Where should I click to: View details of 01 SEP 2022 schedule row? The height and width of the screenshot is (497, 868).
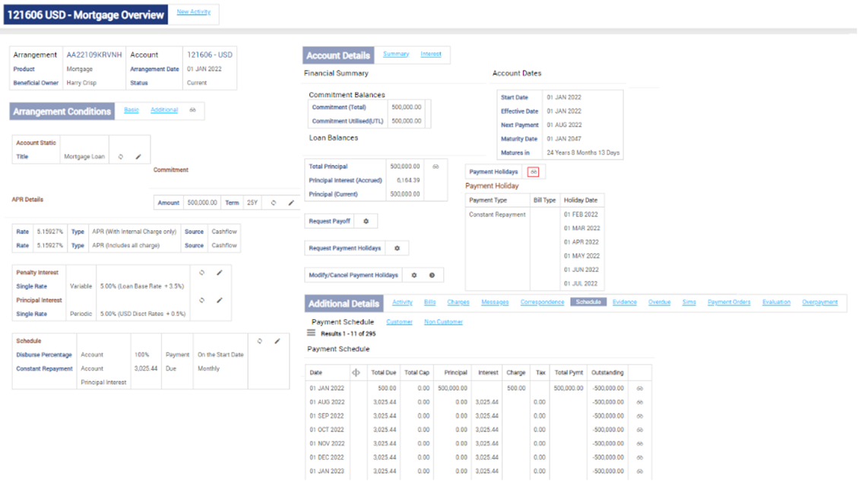coord(640,416)
